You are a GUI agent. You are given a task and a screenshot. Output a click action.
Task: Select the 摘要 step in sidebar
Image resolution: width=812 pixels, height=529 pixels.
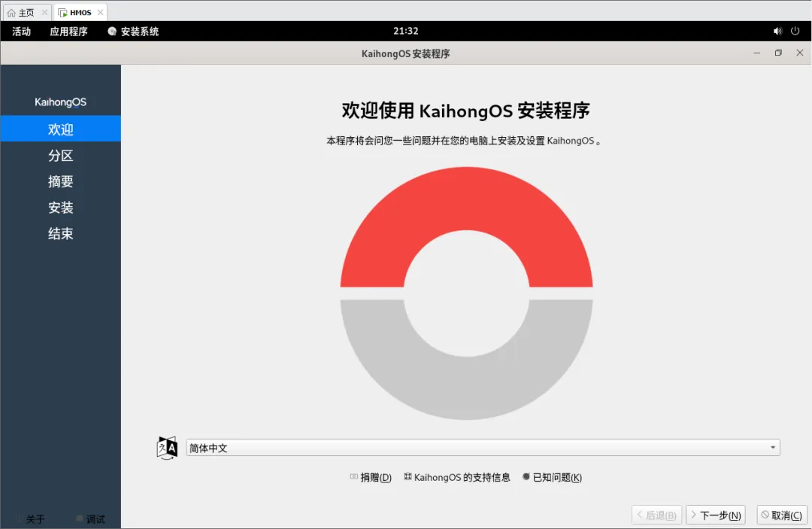61,181
